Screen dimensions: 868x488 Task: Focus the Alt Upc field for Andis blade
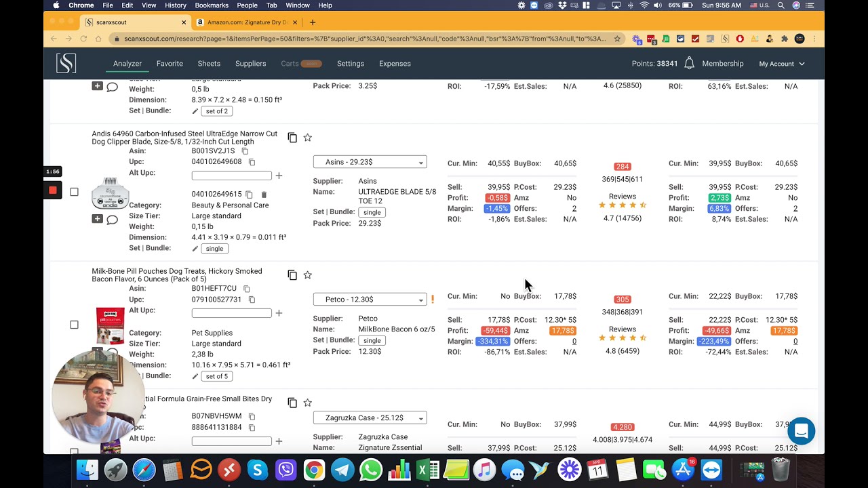(231, 176)
